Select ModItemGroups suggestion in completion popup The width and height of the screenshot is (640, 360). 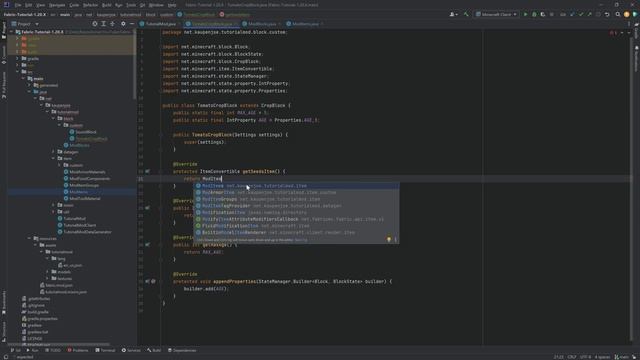[x=296, y=199]
